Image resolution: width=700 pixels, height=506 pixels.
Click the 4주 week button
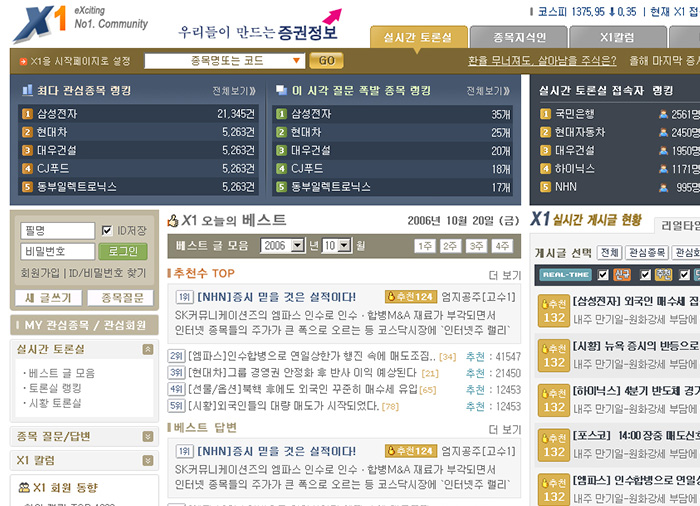pyautogui.click(x=502, y=246)
